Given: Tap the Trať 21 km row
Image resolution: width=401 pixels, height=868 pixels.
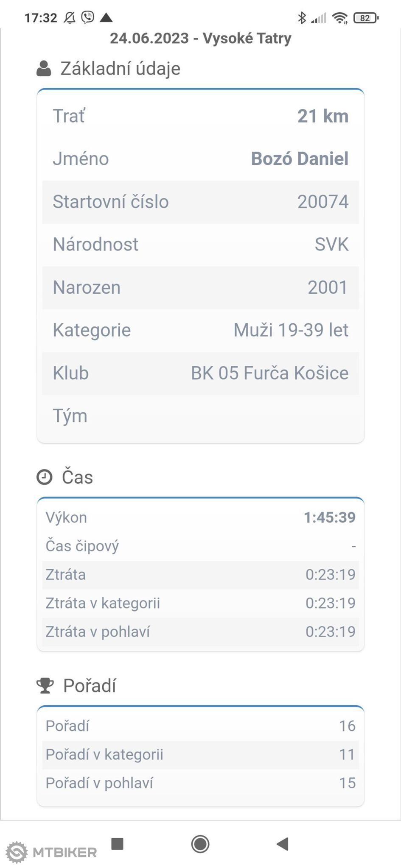Looking at the screenshot, I should [201, 116].
